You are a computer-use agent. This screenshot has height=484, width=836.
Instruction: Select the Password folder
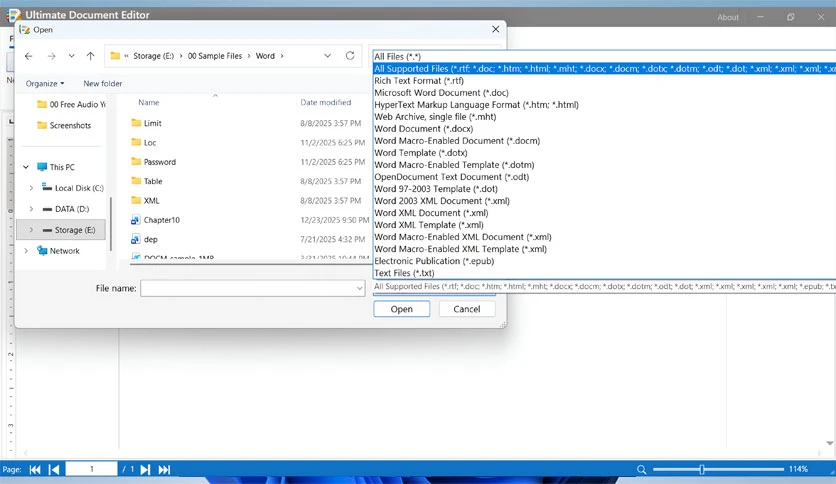153,162
